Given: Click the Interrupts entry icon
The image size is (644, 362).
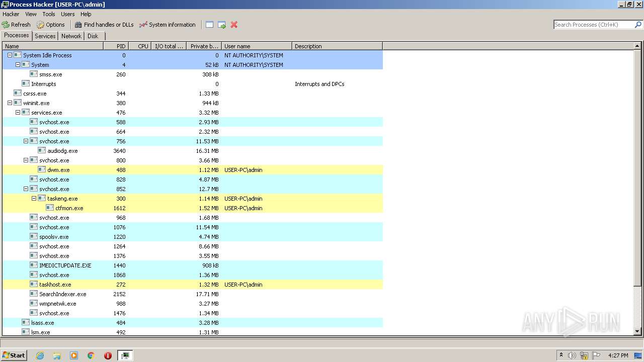Looking at the screenshot, I should pyautogui.click(x=26, y=83).
